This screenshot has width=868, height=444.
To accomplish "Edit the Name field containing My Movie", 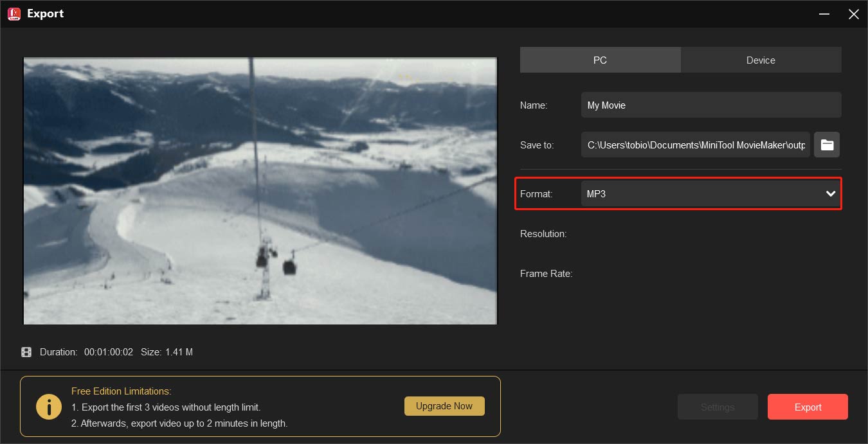I will [711, 105].
